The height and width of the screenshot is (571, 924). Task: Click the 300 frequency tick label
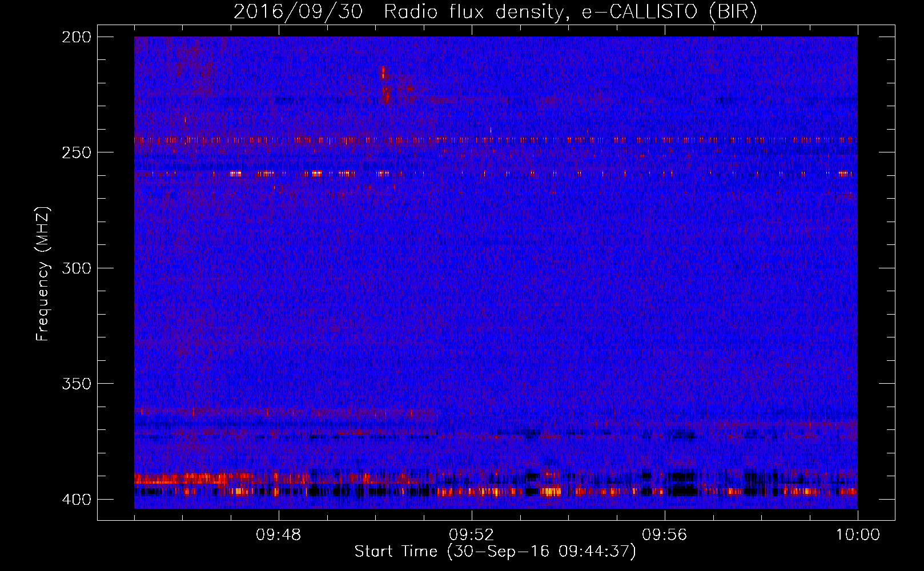click(x=77, y=268)
